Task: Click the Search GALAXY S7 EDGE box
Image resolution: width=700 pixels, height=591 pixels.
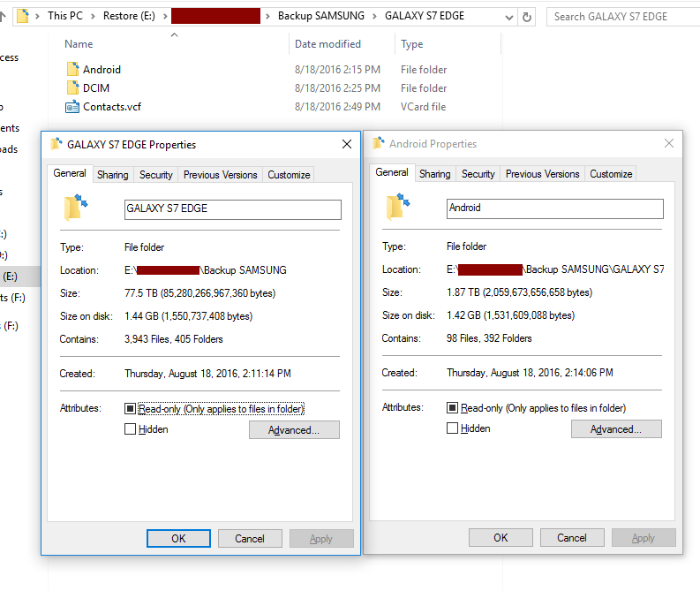Action: [624, 17]
